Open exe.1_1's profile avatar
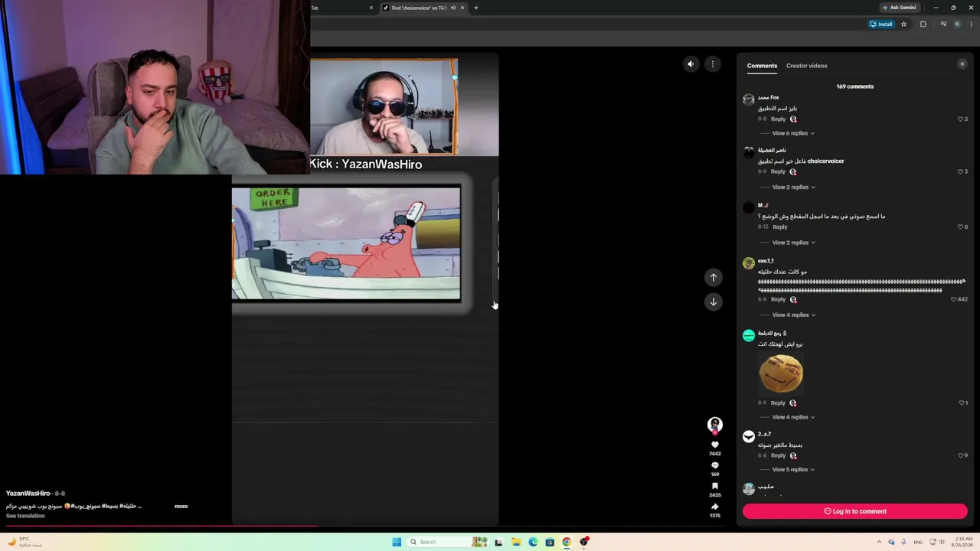The width and height of the screenshot is (980, 551). click(749, 262)
